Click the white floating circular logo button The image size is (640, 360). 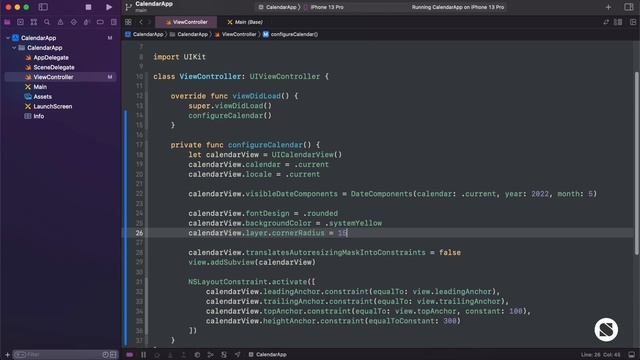point(606,329)
